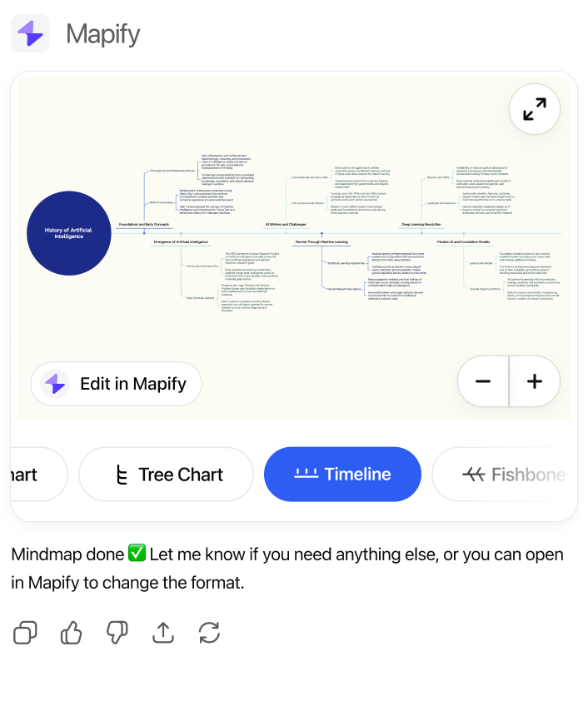Click the Mapify logo icon
The image size is (588, 716).
click(x=30, y=34)
